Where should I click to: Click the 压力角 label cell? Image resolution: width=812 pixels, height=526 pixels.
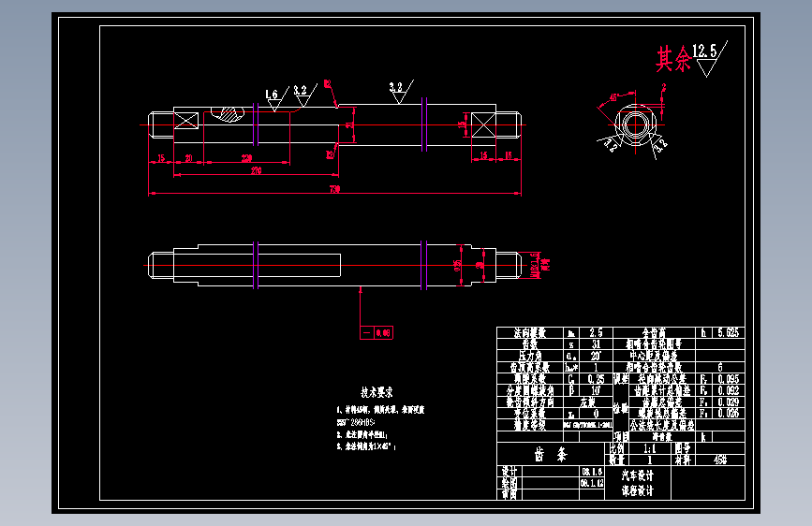coord(530,356)
